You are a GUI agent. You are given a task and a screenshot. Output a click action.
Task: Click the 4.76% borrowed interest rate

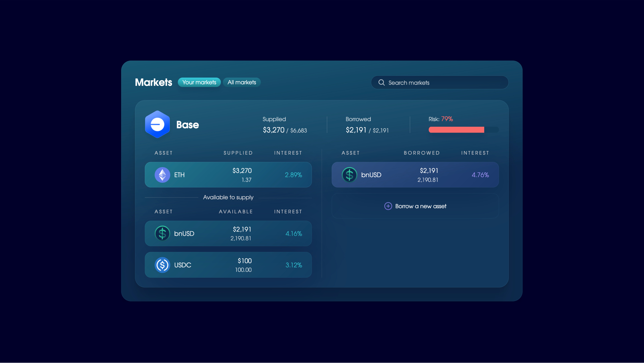pyautogui.click(x=480, y=175)
